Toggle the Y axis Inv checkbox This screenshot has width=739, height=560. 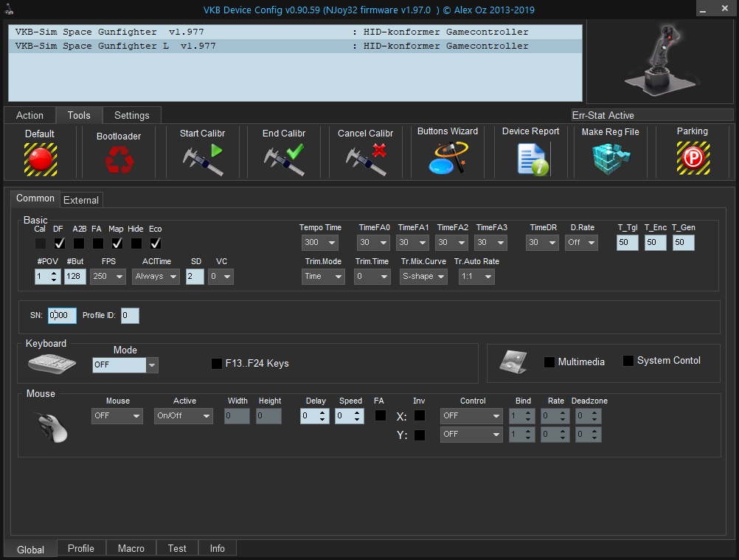(420, 435)
